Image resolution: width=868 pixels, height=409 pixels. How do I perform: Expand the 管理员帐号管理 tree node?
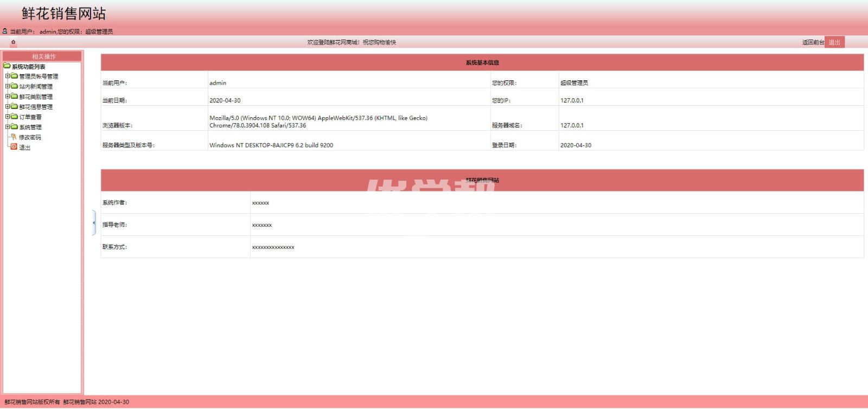pos(8,76)
